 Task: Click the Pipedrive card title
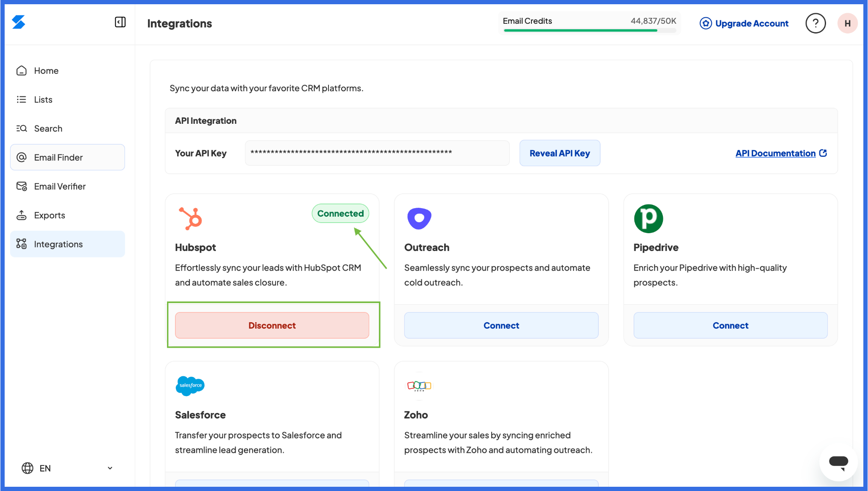(656, 247)
